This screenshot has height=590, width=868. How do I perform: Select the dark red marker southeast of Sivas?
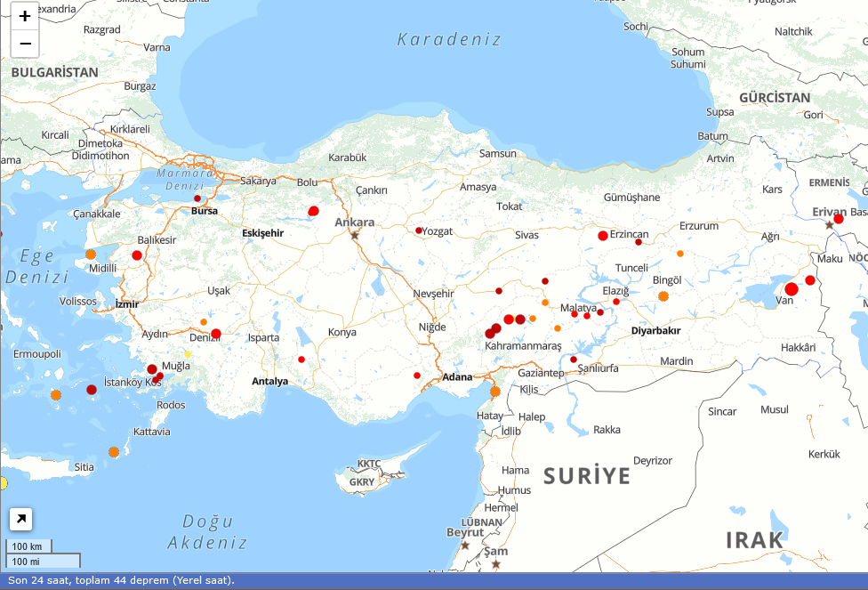pos(545,281)
